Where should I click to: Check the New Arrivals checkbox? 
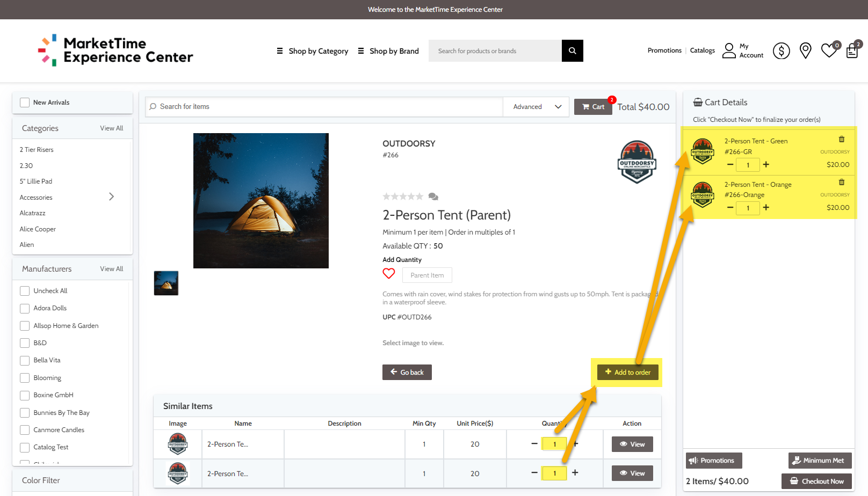point(25,103)
